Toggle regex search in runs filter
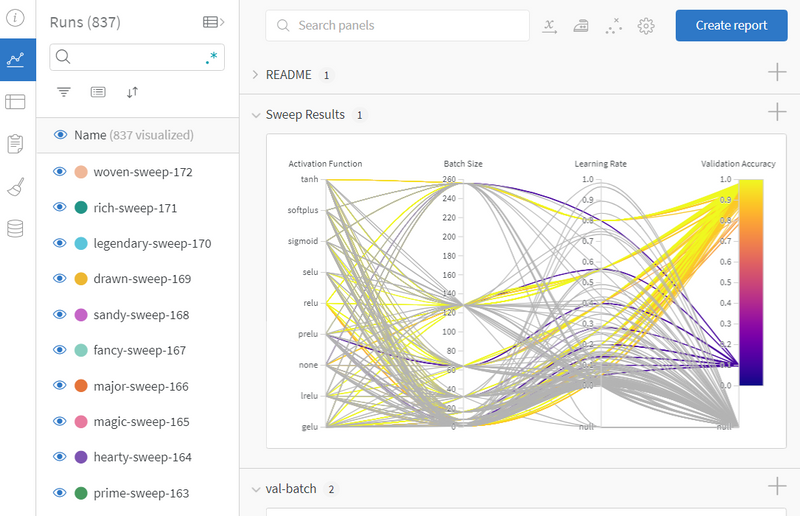 click(212, 58)
